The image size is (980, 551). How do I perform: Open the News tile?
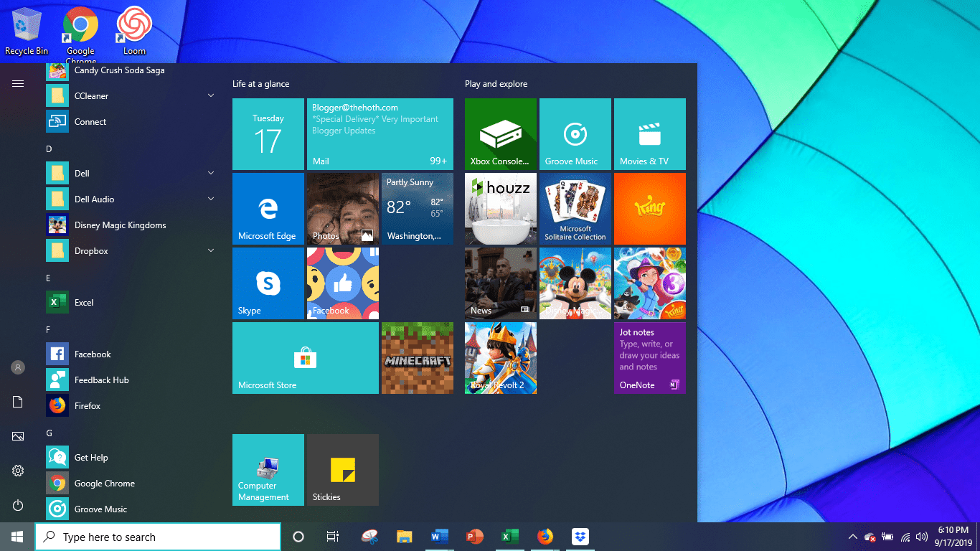[x=501, y=283]
